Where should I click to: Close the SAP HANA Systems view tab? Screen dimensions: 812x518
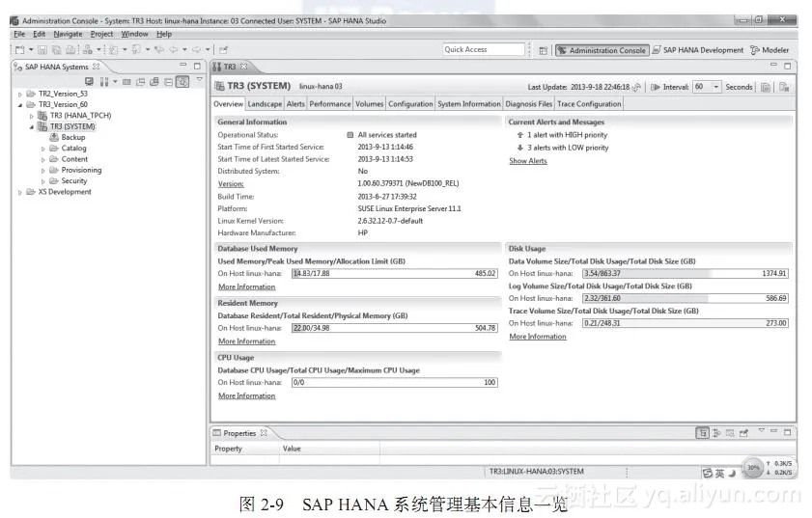tap(96, 67)
